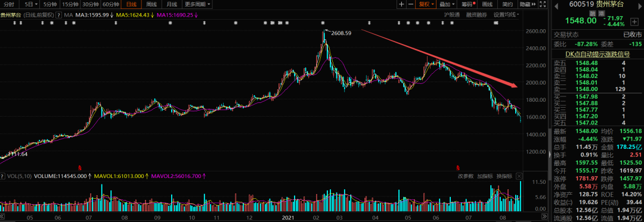Open the MA indicator help question mark

(58, 15)
